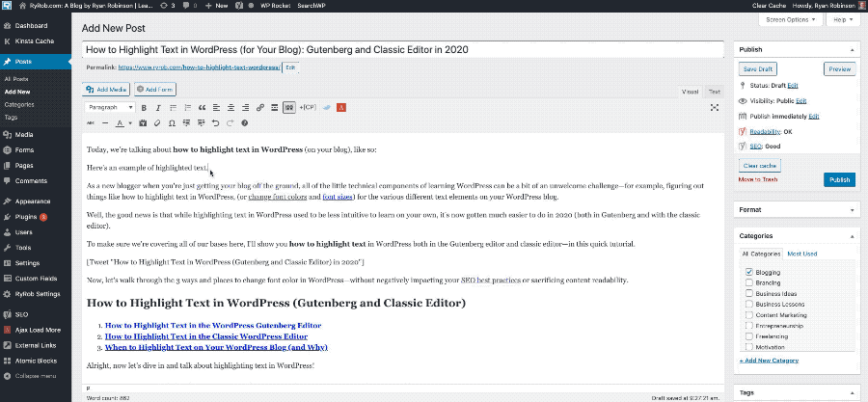The height and width of the screenshot is (402, 868).
Task: Insert or edit a link
Action: click(x=259, y=108)
